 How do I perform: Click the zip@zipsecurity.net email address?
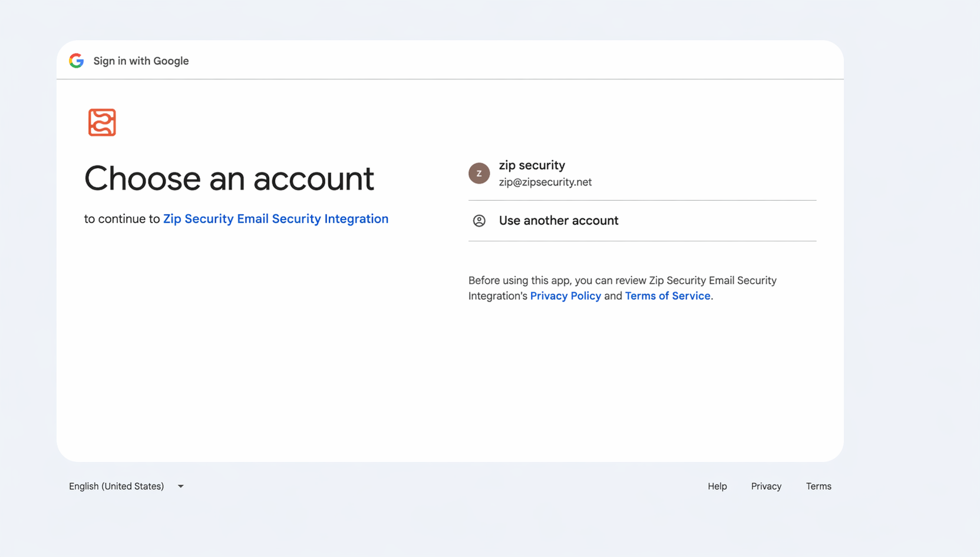click(545, 183)
